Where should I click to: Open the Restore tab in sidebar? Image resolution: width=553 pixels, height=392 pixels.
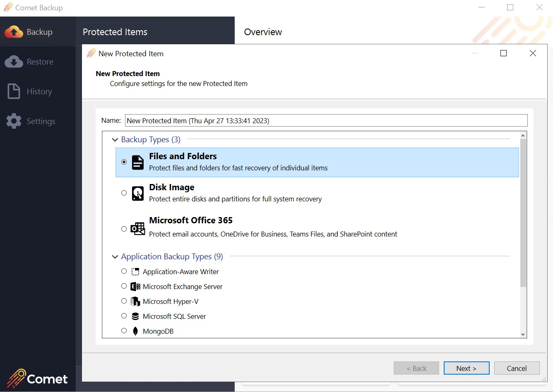(x=38, y=62)
